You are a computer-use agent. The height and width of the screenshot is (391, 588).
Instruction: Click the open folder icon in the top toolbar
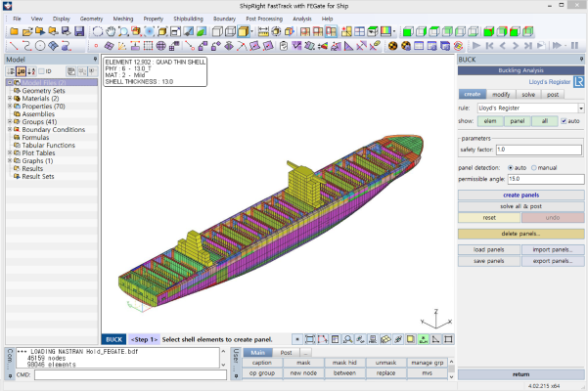(x=25, y=31)
